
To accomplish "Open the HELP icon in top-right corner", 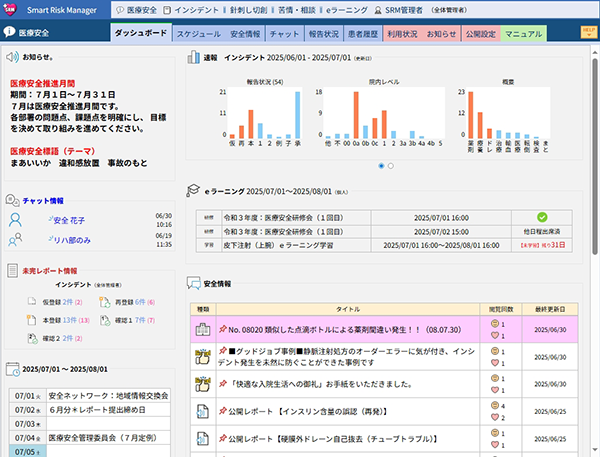I will [588, 33].
